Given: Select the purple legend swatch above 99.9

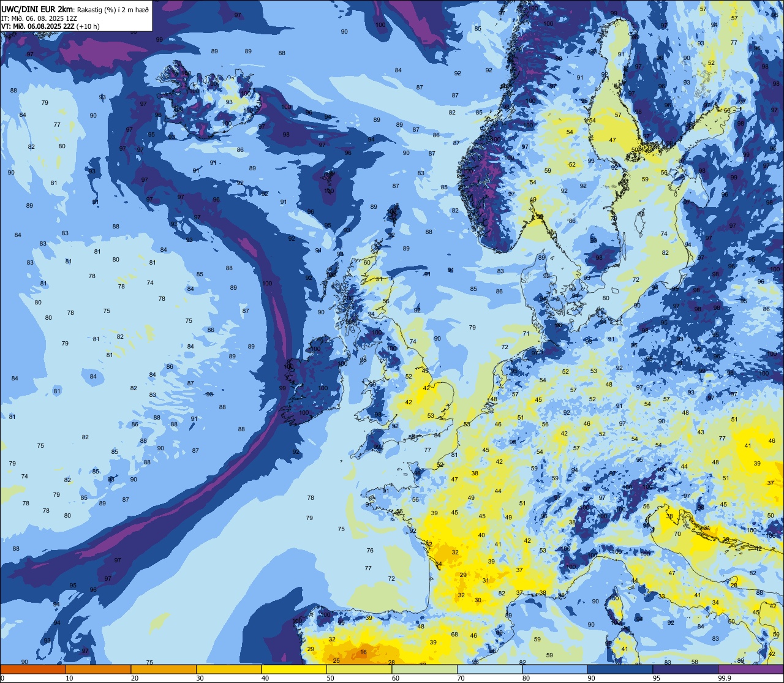Looking at the screenshot, I should tap(750, 669).
